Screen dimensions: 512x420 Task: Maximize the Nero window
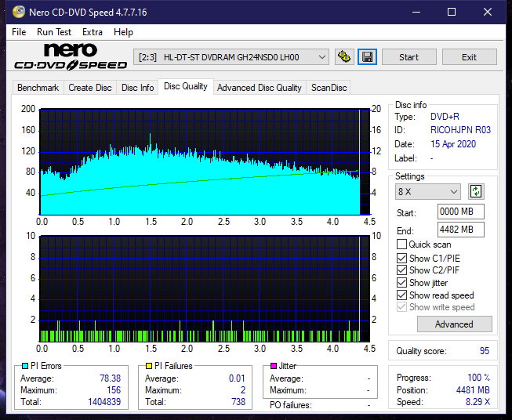pyautogui.click(x=452, y=12)
